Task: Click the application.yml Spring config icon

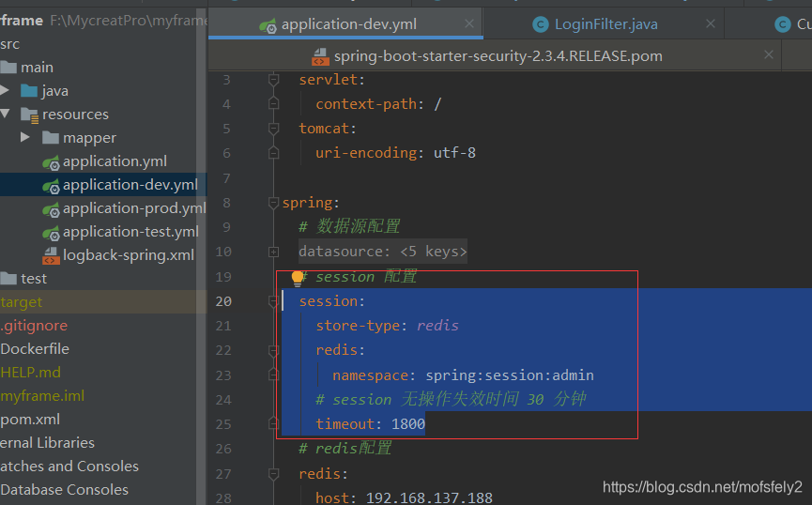Action: click(52, 163)
